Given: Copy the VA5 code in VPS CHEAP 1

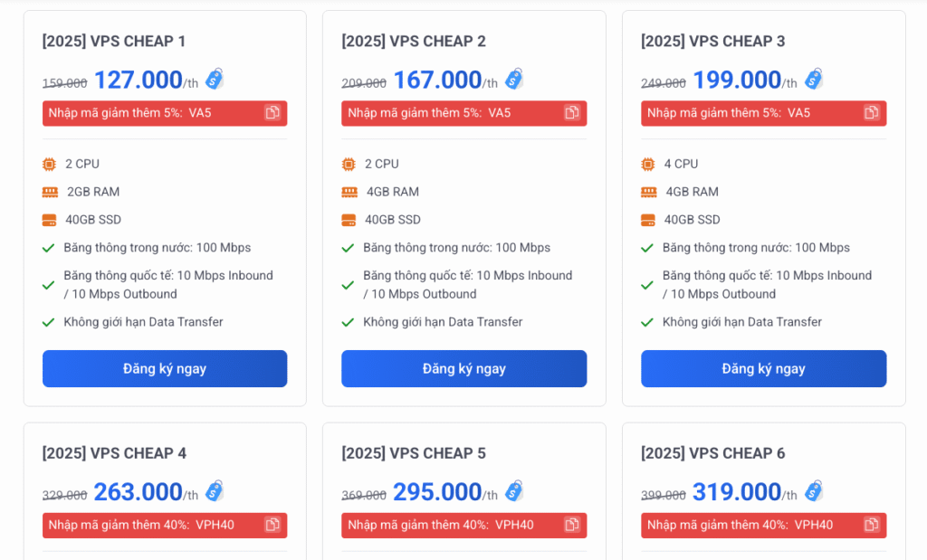Looking at the screenshot, I should coord(272,113).
